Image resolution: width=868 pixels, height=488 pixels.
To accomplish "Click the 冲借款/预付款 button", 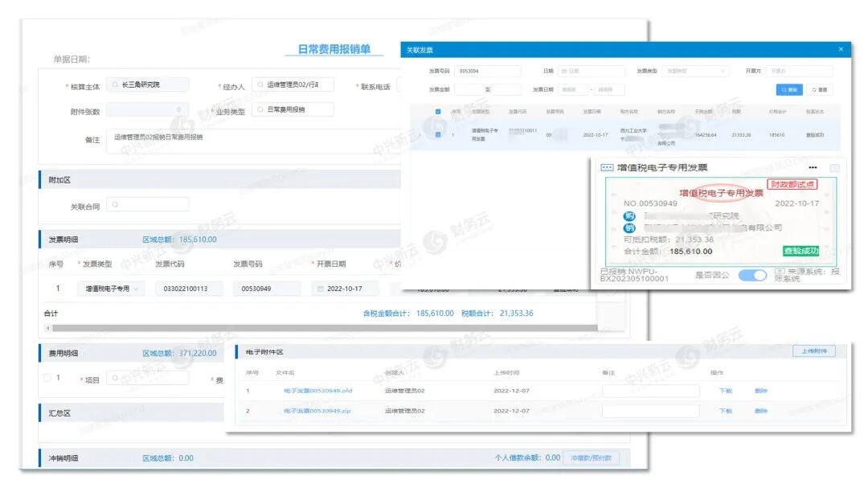I will [591, 458].
